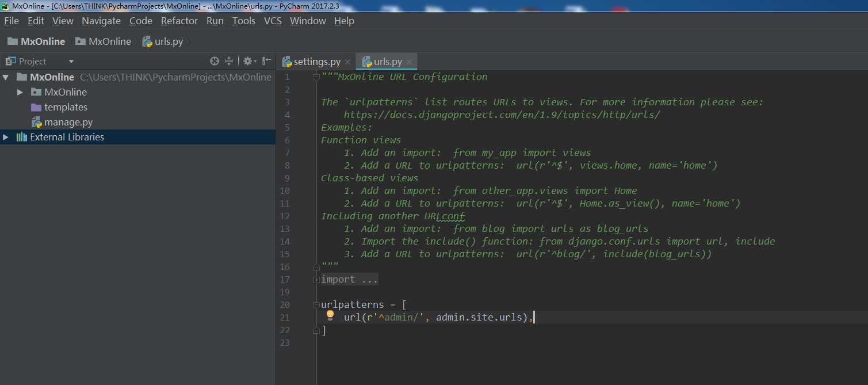Open the Refactor menu
Screen dimensions: 868x385
(x=179, y=21)
